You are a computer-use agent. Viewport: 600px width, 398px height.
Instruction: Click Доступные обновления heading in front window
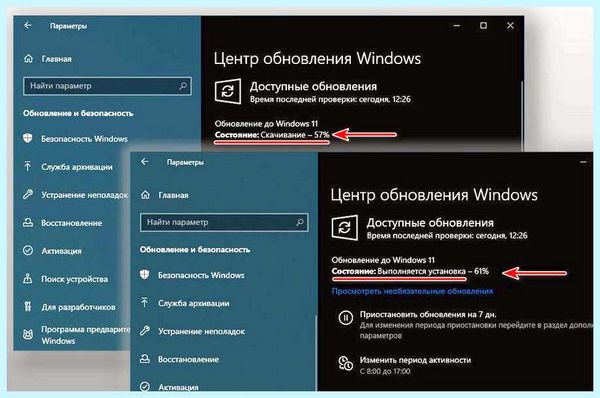[430, 222]
